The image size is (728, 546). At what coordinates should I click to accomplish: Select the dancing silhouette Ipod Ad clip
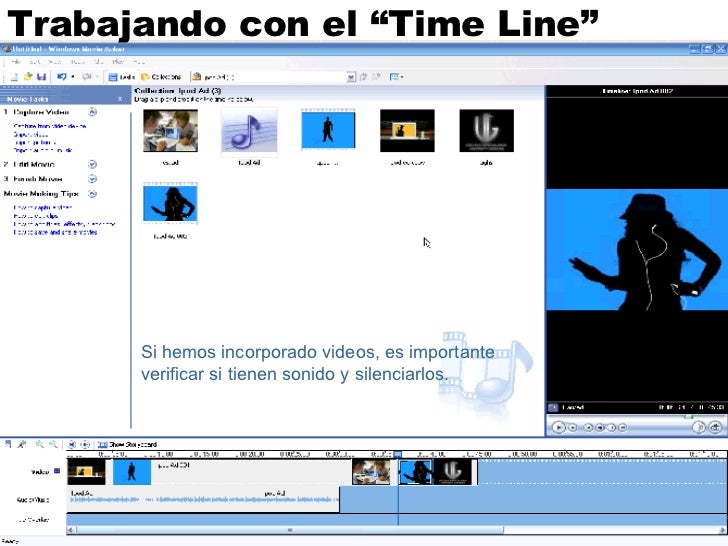(170, 203)
